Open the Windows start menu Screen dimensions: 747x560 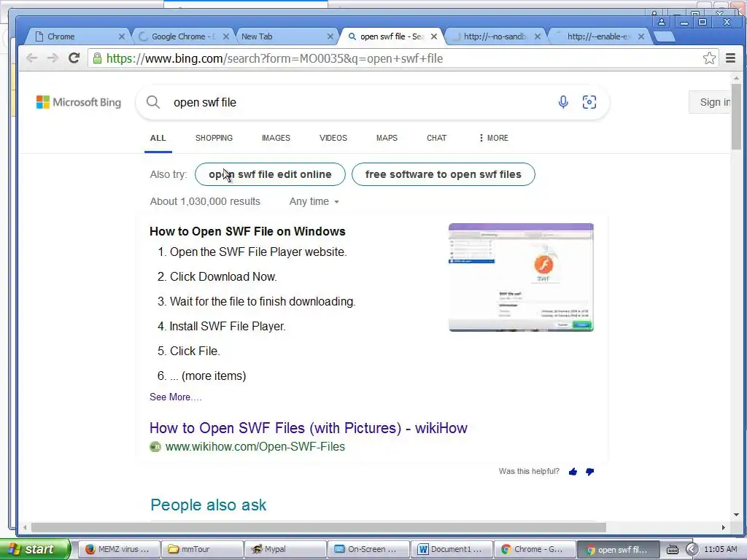point(34,549)
